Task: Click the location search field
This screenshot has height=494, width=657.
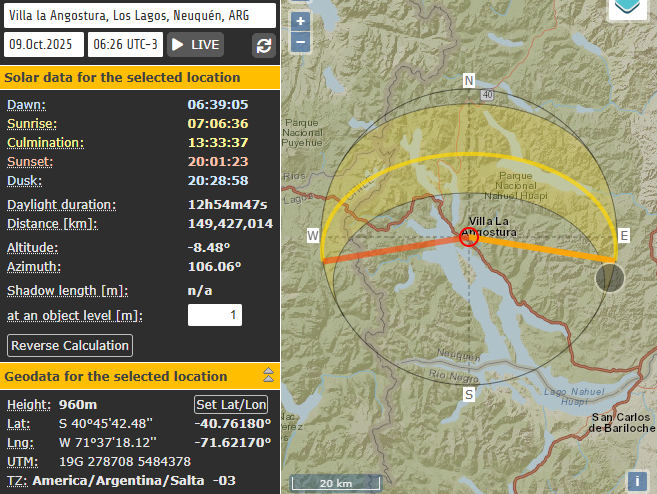Action: tap(139, 15)
